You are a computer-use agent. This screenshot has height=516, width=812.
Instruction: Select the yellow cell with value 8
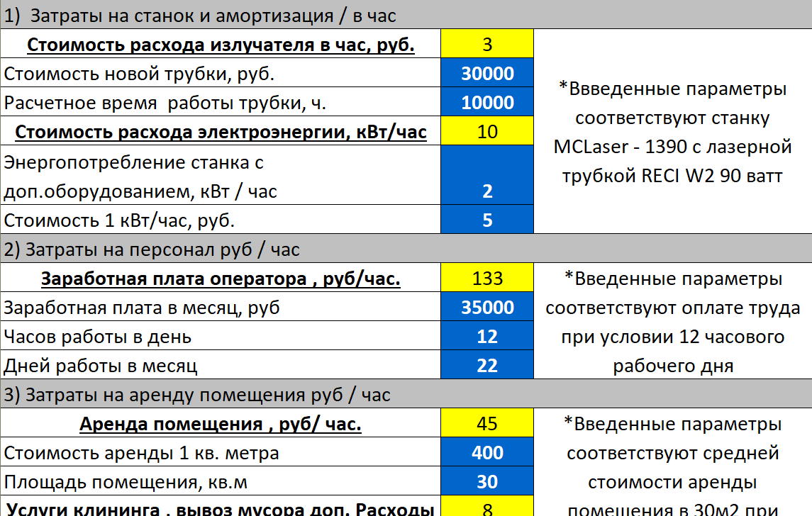486,506
